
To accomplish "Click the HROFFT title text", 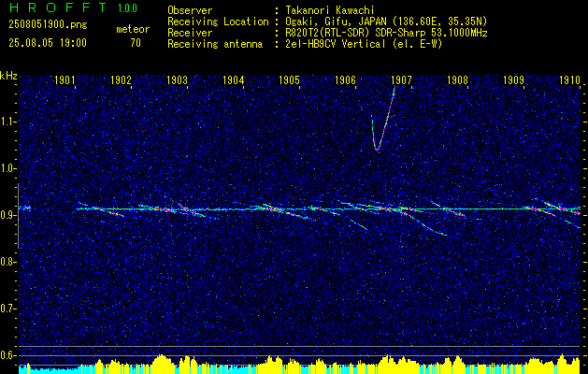I will 58,7.
